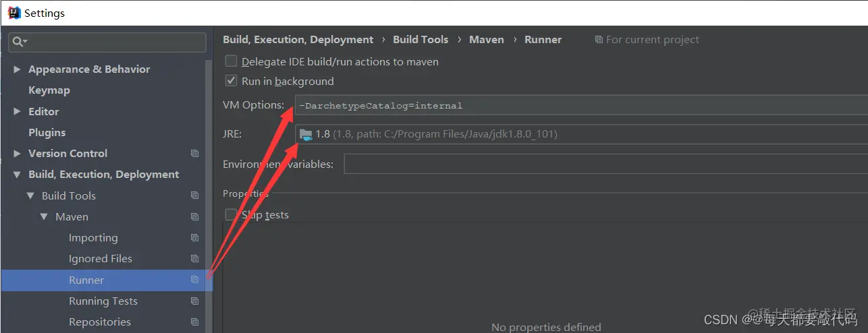Click the Settings window title text

pyautogui.click(x=45, y=13)
